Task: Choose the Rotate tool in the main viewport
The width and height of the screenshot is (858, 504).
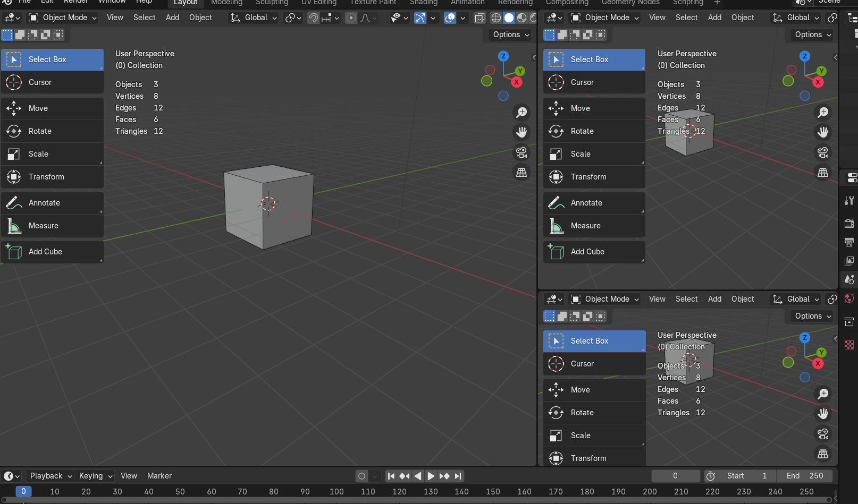Action: click(x=52, y=131)
